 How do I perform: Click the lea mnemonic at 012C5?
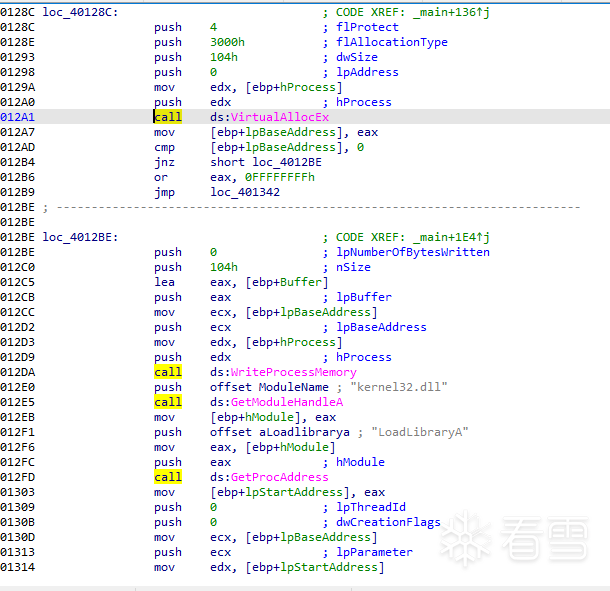click(164, 282)
